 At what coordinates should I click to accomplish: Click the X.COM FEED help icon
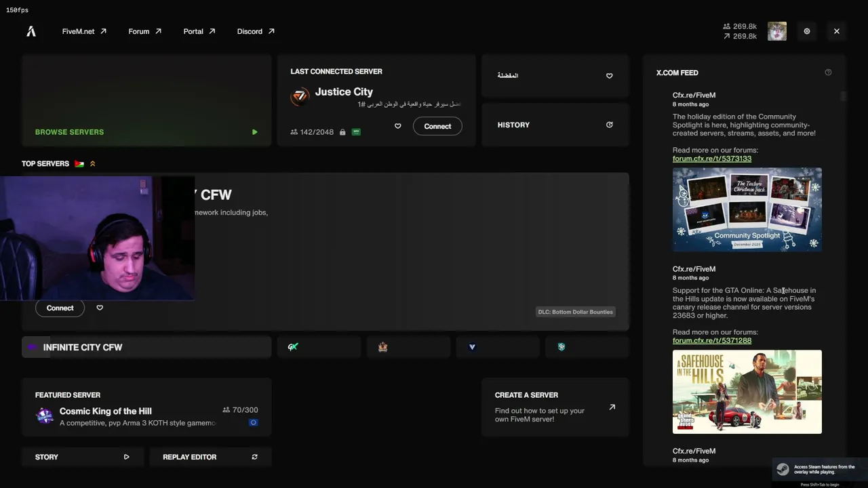click(x=828, y=73)
